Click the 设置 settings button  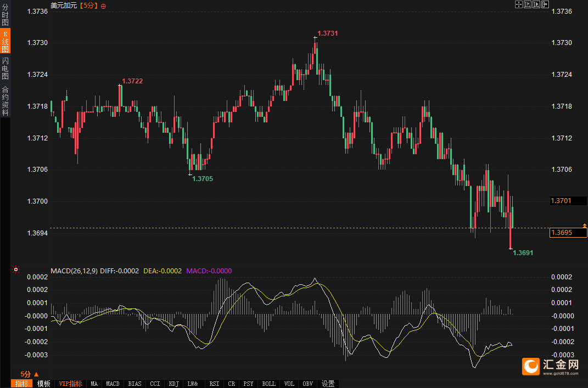[328, 384]
